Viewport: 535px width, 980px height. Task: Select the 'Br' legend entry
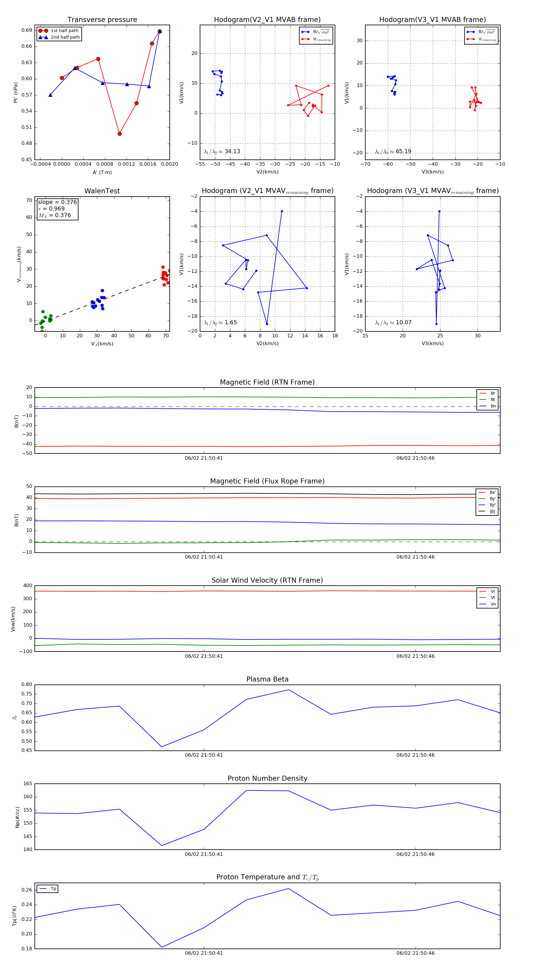tap(488, 393)
